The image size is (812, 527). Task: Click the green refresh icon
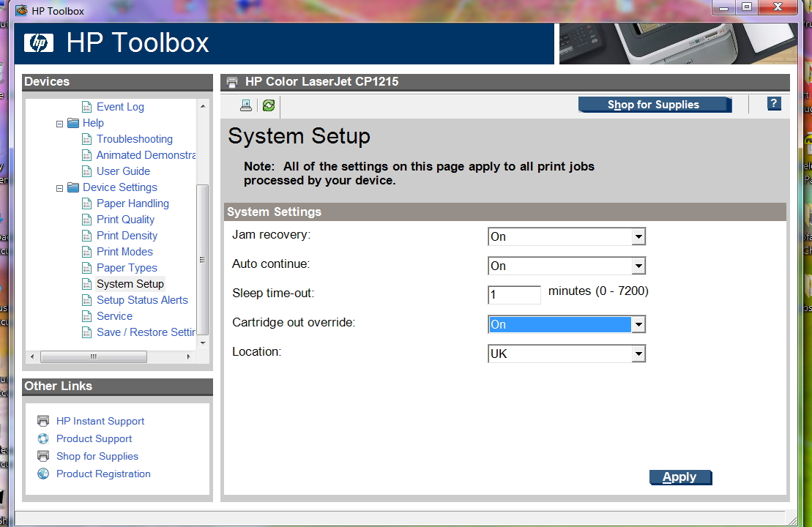pyautogui.click(x=269, y=105)
